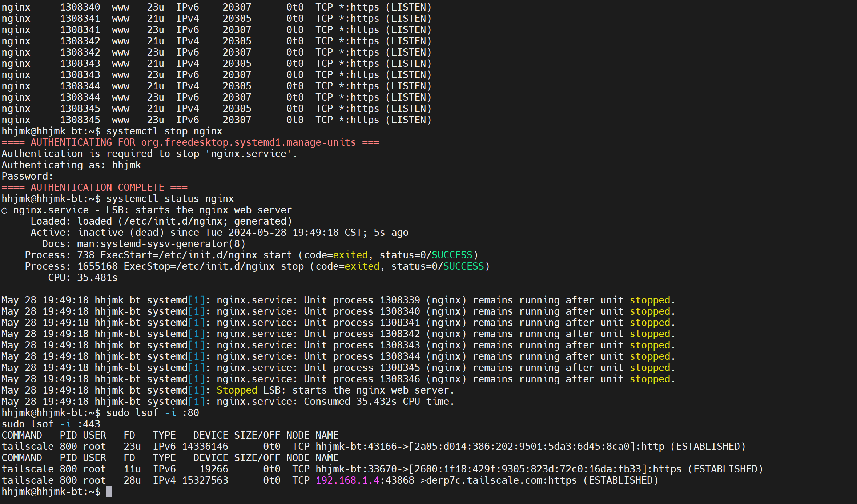Click the terminal cursor at the final prompt
This screenshot has width=857, height=504.
coord(109,492)
